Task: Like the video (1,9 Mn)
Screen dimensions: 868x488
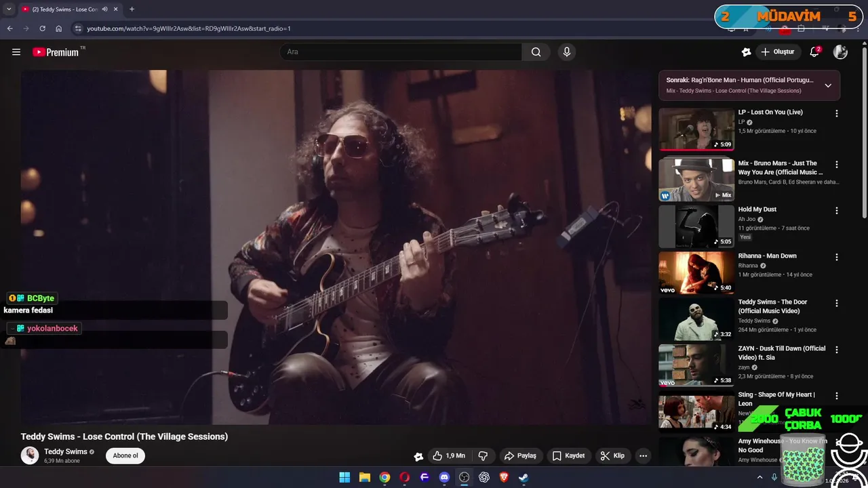Action: click(448, 456)
